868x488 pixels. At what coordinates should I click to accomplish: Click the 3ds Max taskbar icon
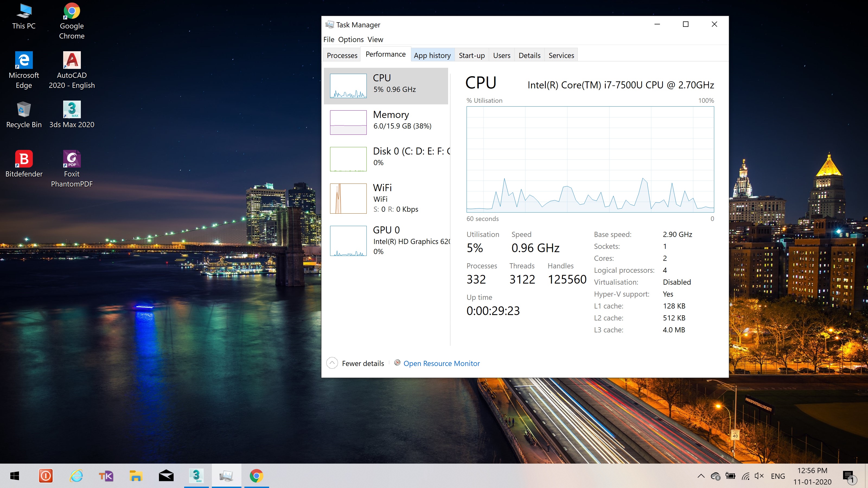click(196, 476)
